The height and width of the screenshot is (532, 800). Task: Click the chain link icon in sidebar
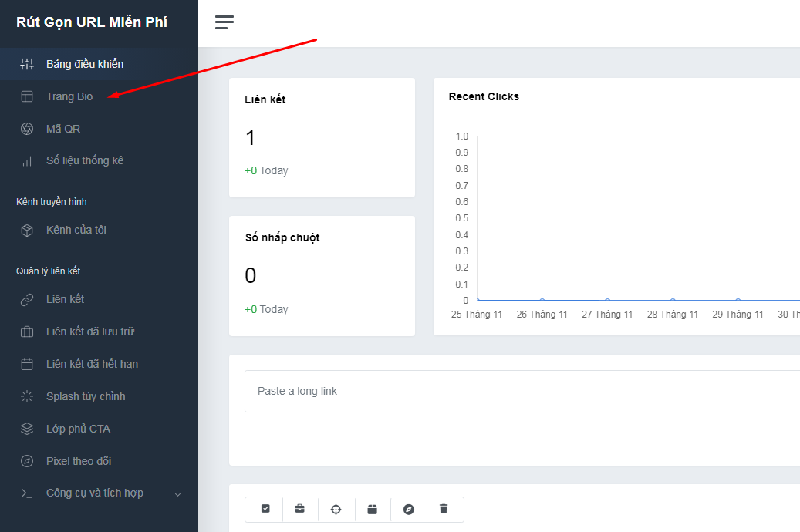click(x=27, y=299)
